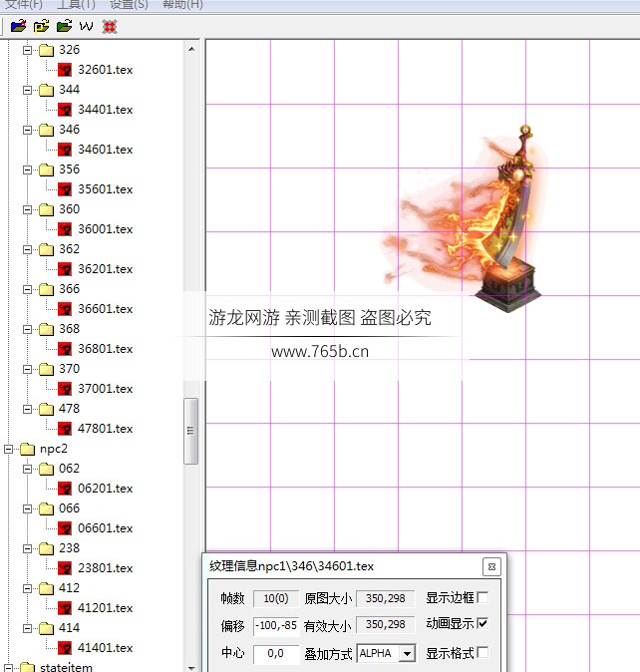
Task: Collapse the 062 folder node
Action: click(28, 469)
